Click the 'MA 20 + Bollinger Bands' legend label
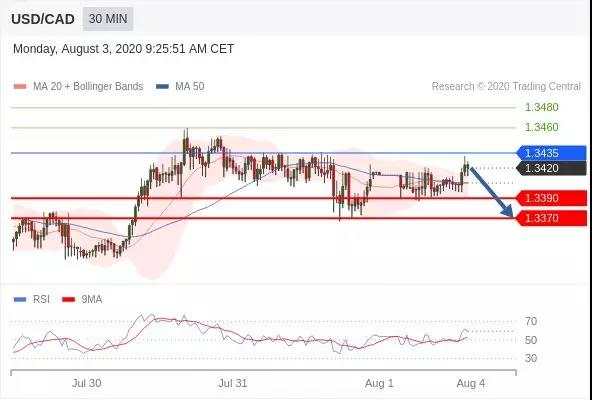 88,86
